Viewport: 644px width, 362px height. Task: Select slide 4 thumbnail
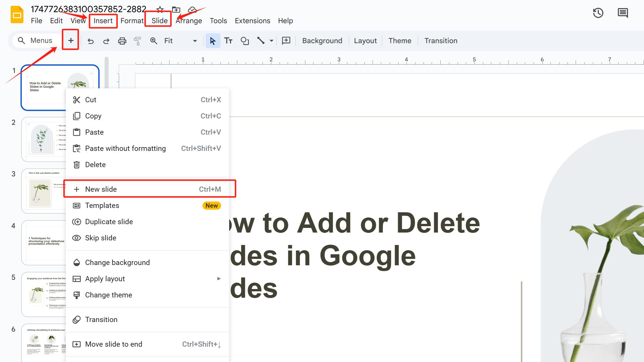[43, 243]
